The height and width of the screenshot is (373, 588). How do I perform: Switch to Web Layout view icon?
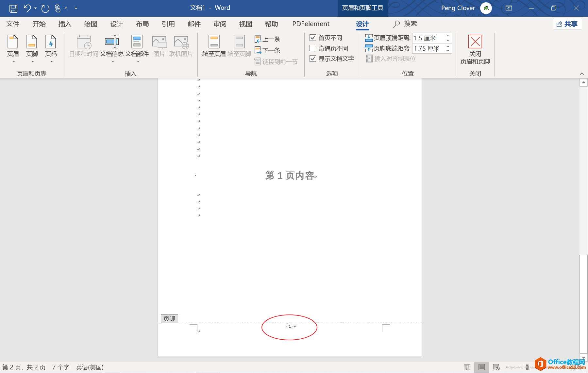coord(496,367)
